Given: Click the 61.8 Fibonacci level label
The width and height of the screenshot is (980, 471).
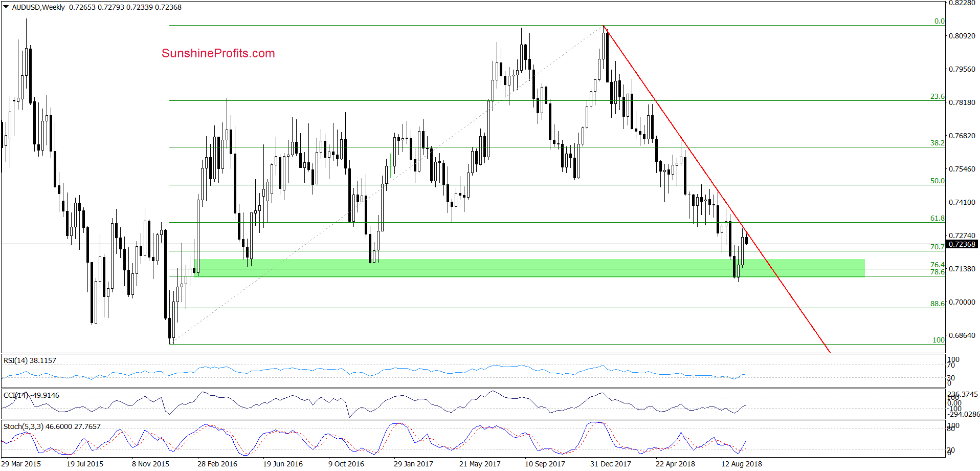Looking at the screenshot, I should (937, 218).
